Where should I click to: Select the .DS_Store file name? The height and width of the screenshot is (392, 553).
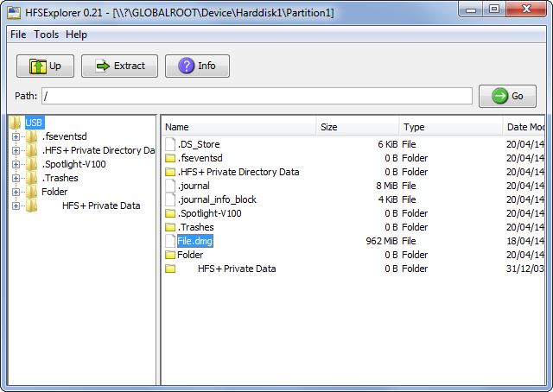click(199, 144)
